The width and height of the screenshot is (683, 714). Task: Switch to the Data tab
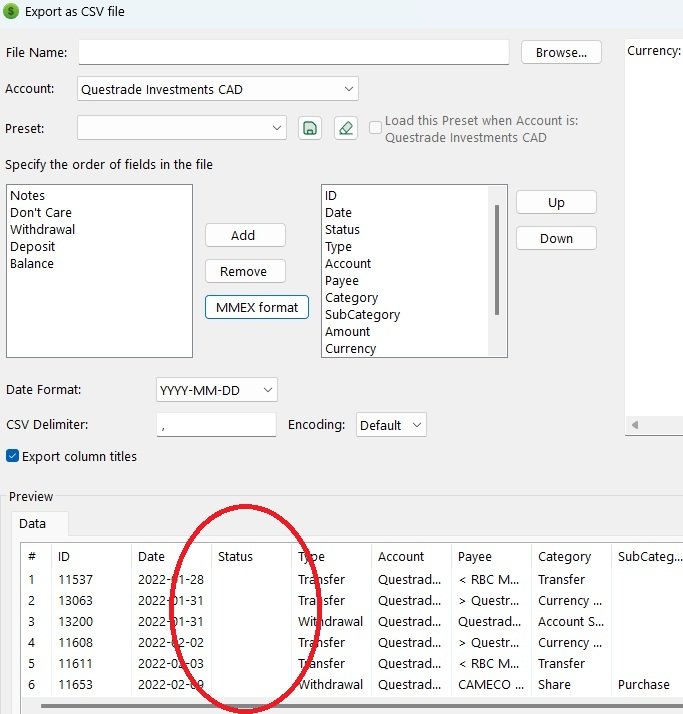33,522
